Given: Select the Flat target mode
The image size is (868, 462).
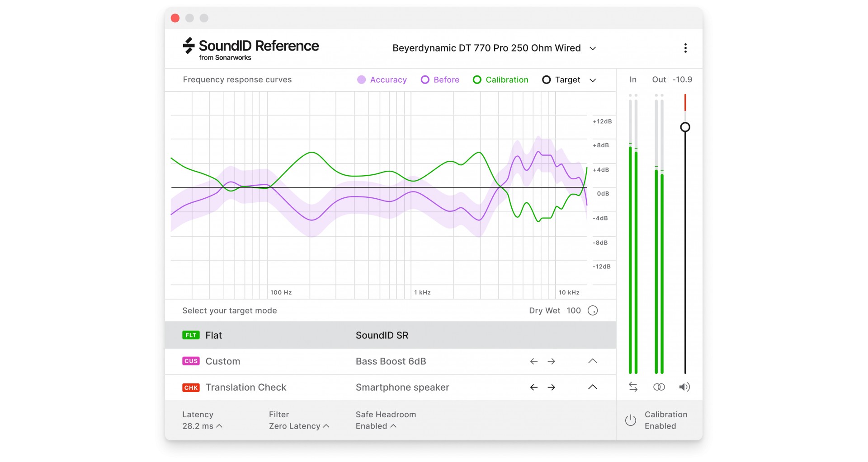Looking at the screenshot, I should point(391,335).
